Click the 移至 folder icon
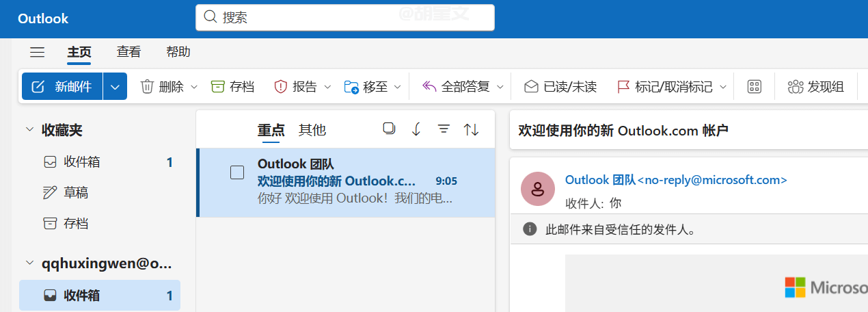 point(351,87)
